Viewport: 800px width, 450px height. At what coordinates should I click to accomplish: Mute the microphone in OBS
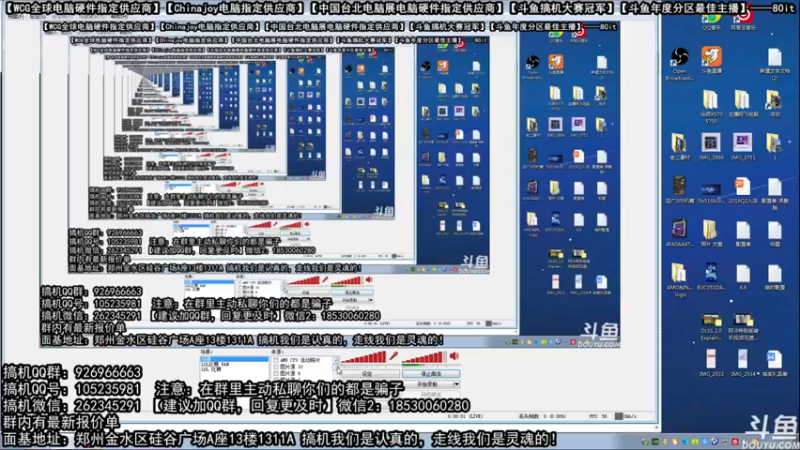coord(394,356)
